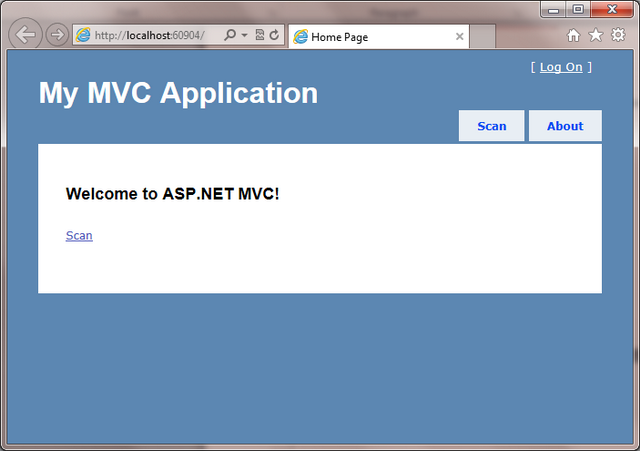
Task: Click the address bar URL localhost:60904
Action: (x=149, y=35)
